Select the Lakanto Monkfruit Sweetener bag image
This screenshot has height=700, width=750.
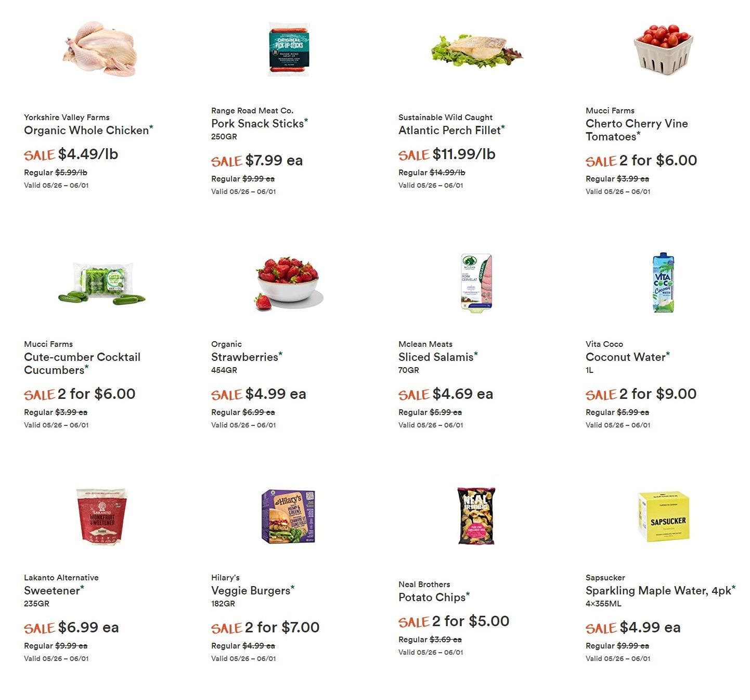point(101,516)
